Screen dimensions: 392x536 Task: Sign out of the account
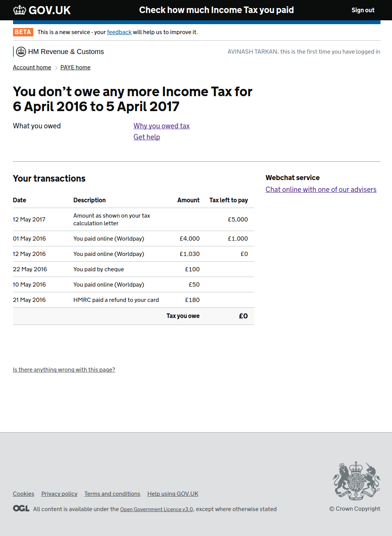point(363,10)
